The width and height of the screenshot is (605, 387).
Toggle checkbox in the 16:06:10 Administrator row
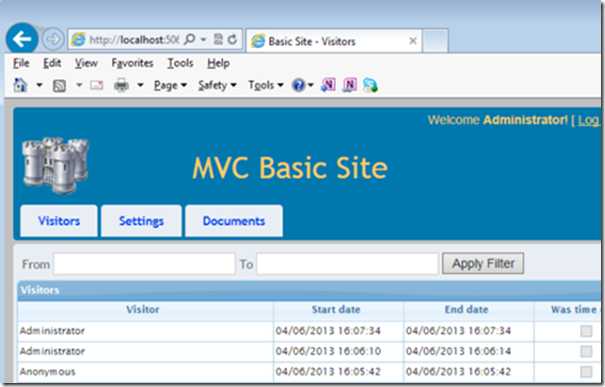[x=586, y=351]
